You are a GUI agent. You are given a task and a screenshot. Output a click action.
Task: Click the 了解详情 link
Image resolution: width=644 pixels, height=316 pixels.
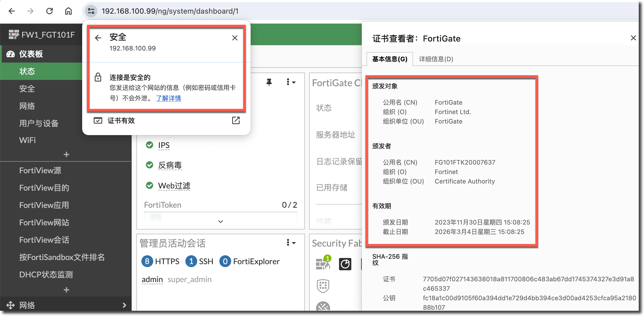click(x=169, y=98)
